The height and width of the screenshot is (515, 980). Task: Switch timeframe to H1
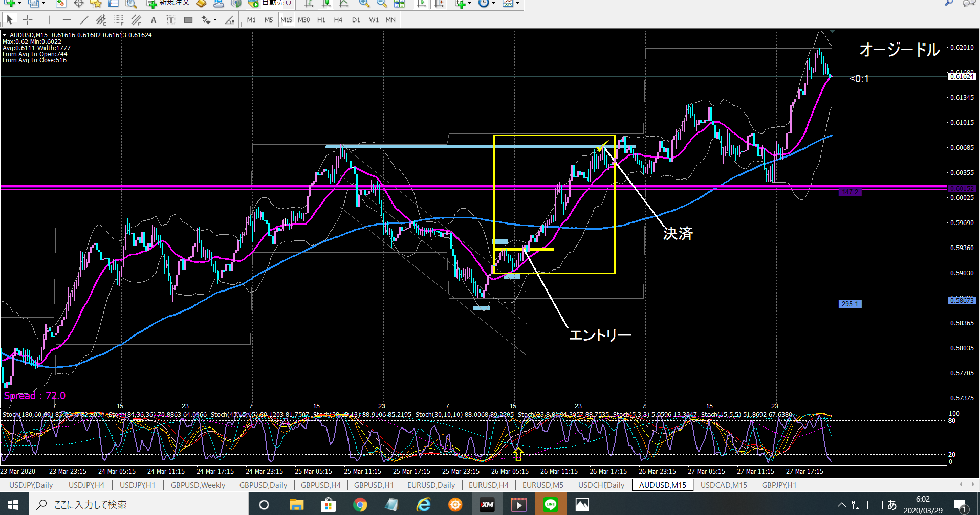click(x=321, y=20)
